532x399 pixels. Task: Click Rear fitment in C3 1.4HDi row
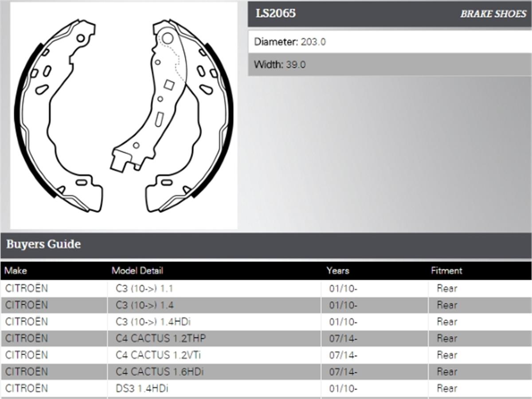(x=447, y=322)
